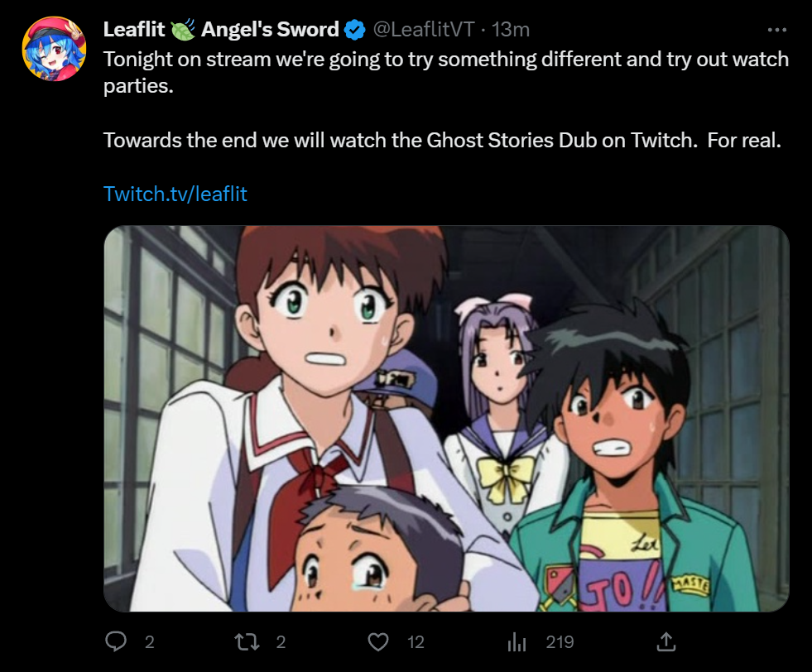The width and height of the screenshot is (812, 672).
Task: Click the 219 views count
Action: coord(560,642)
